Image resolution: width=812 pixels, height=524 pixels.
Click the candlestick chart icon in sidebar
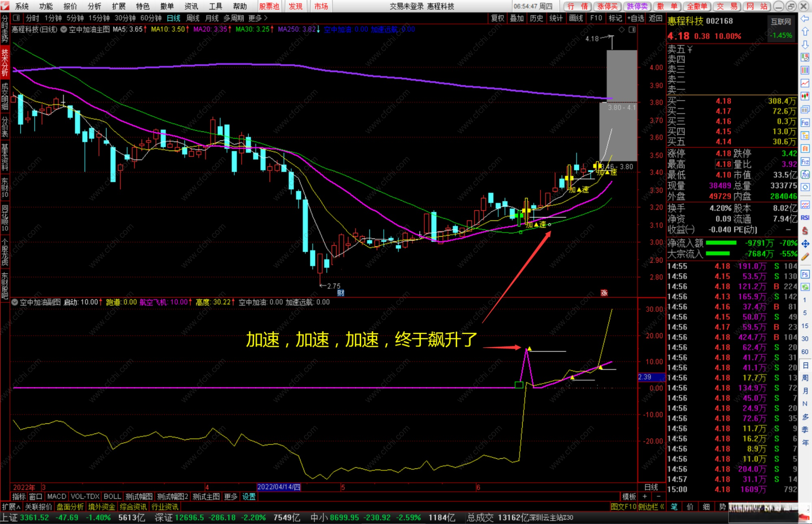tap(805, 97)
